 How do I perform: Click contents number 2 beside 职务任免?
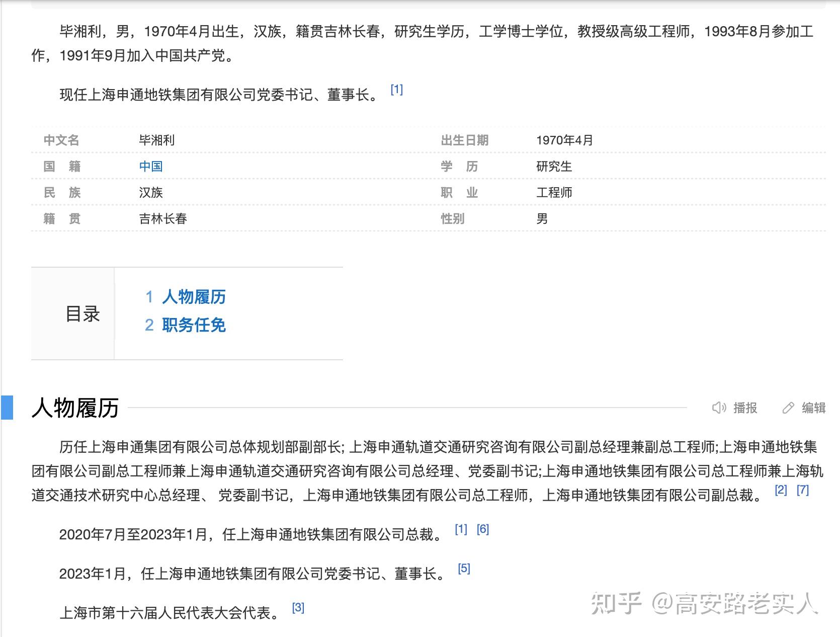pos(149,325)
